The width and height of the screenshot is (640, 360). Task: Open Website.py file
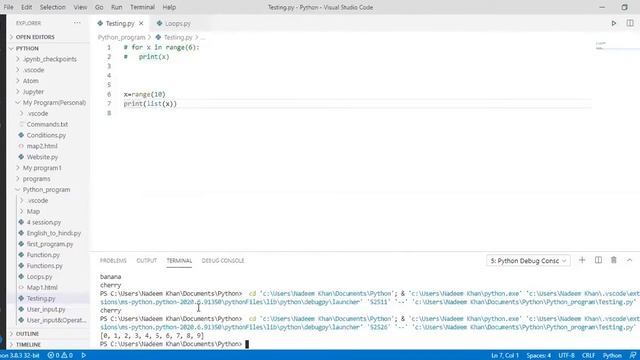click(x=42, y=157)
